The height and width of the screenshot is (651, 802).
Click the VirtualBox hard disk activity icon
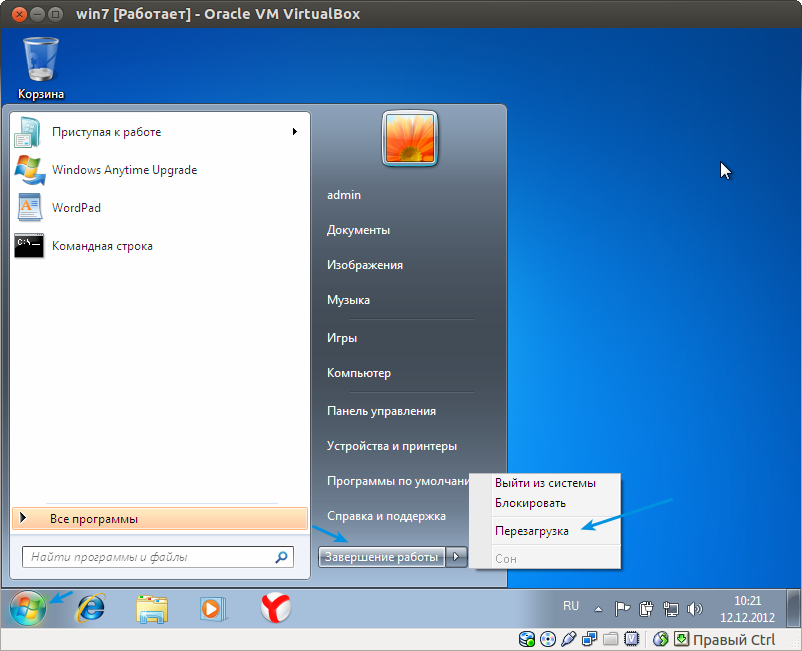click(x=527, y=639)
